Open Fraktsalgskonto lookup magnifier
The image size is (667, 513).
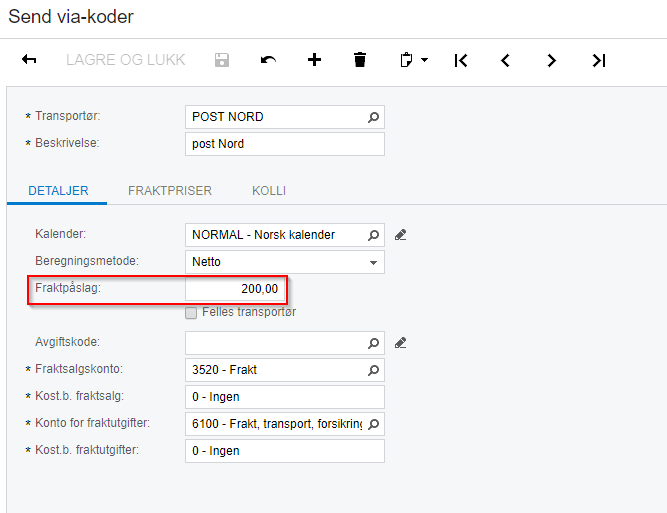373,370
